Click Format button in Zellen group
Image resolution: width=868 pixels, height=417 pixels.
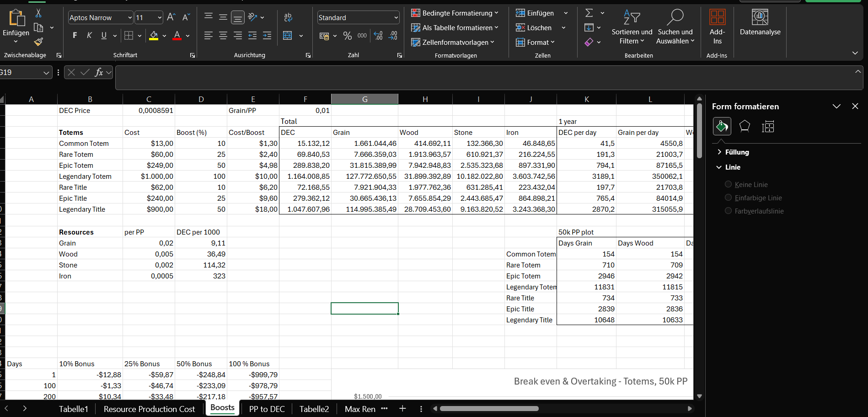point(535,42)
